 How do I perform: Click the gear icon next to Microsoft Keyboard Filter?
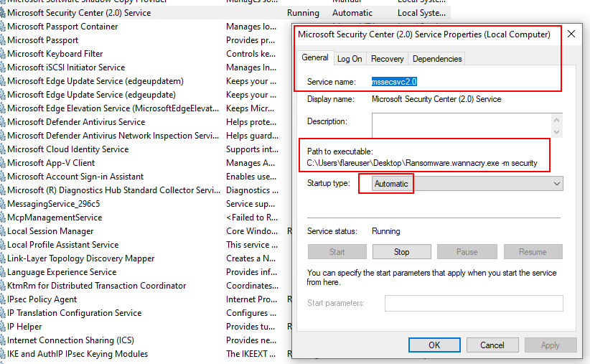tap(3, 54)
